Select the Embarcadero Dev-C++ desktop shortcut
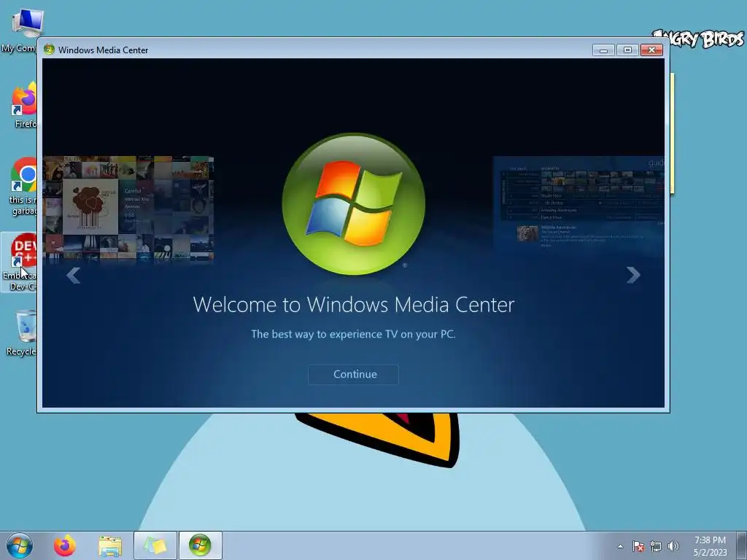Viewport: 747px width, 560px height. click(19, 262)
